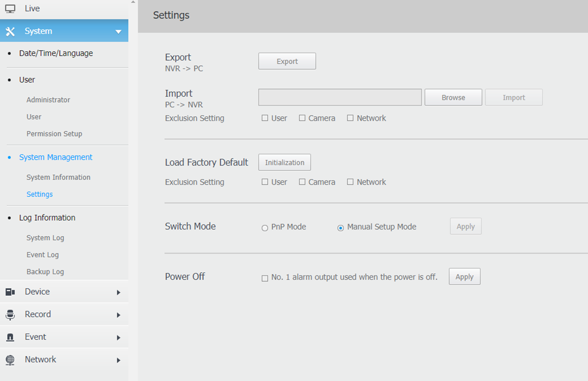The width and height of the screenshot is (588, 381).
Task: Click the Device camera icon
Action: [10, 292]
